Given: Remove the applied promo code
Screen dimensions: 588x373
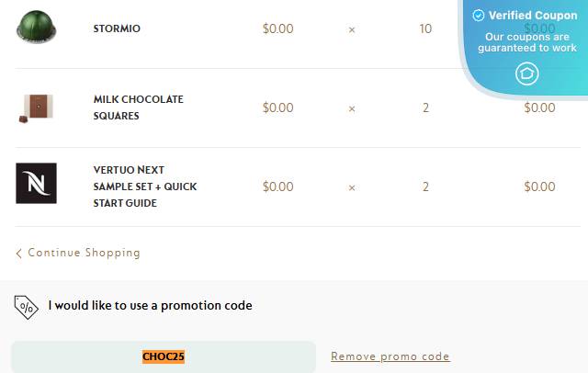Looking at the screenshot, I should (x=390, y=356).
